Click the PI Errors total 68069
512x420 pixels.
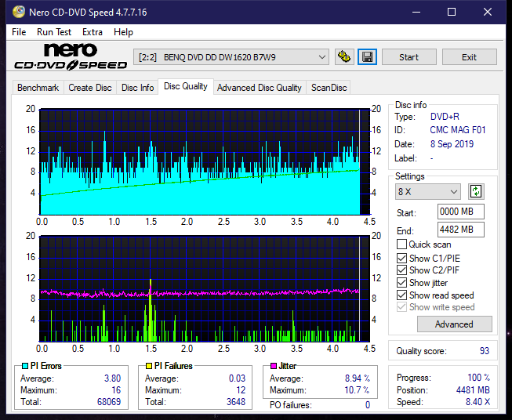click(109, 401)
